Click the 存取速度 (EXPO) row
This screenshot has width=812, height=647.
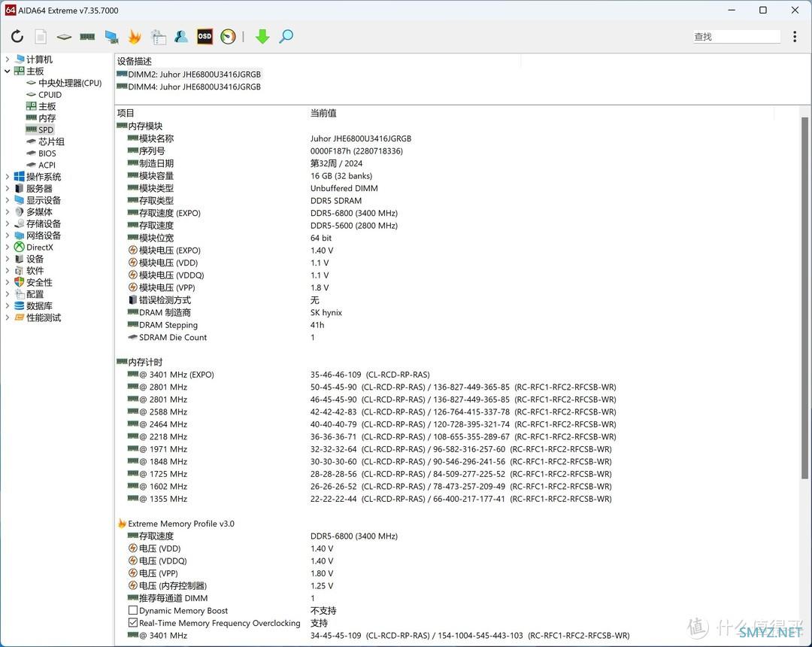point(458,213)
